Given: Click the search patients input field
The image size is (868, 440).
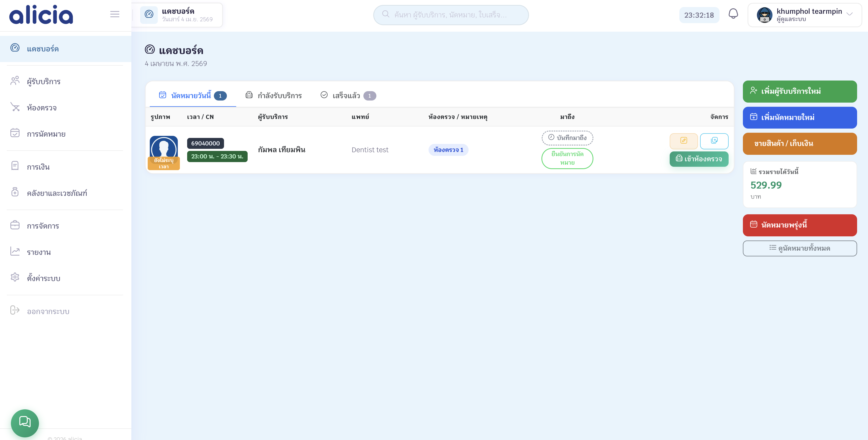Looking at the screenshot, I should 451,15.
